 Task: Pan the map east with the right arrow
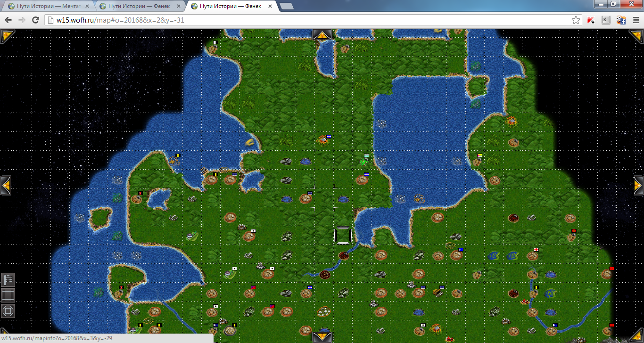pyautogui.click(x=638, y=185)
